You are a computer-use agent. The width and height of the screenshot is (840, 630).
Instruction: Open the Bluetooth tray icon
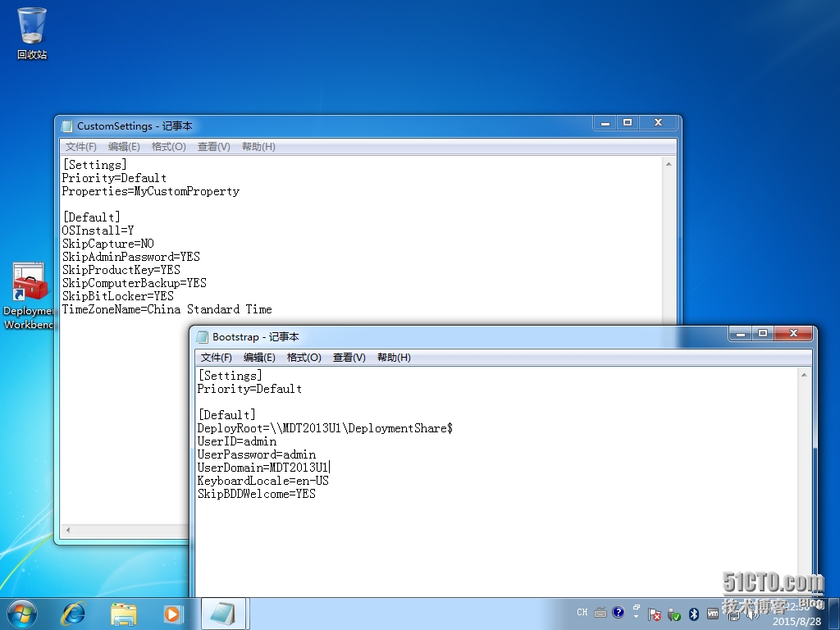click(694, 614)
